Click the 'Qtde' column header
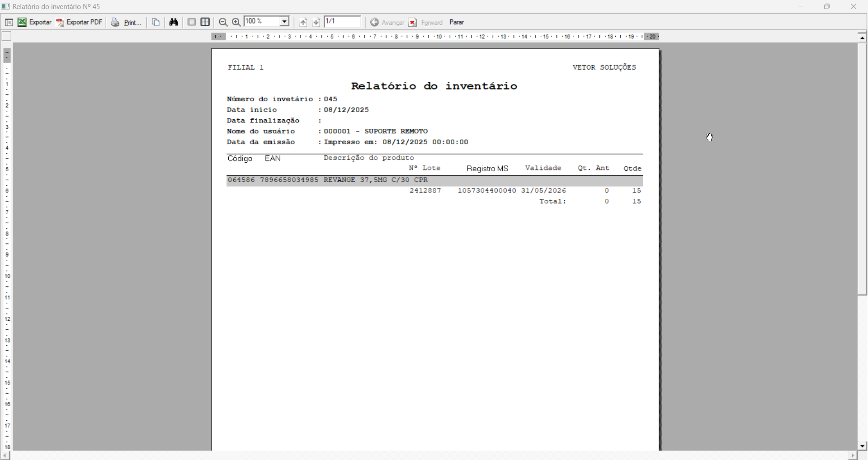Viewport: 868px width, 460px height. point(633,169)
